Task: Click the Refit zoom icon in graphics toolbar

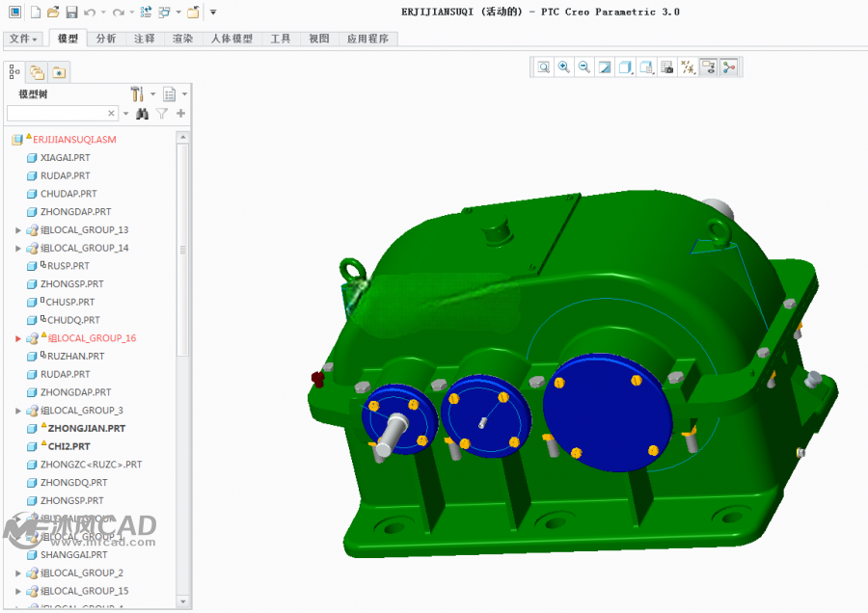Action: click(x=544, y=67)
